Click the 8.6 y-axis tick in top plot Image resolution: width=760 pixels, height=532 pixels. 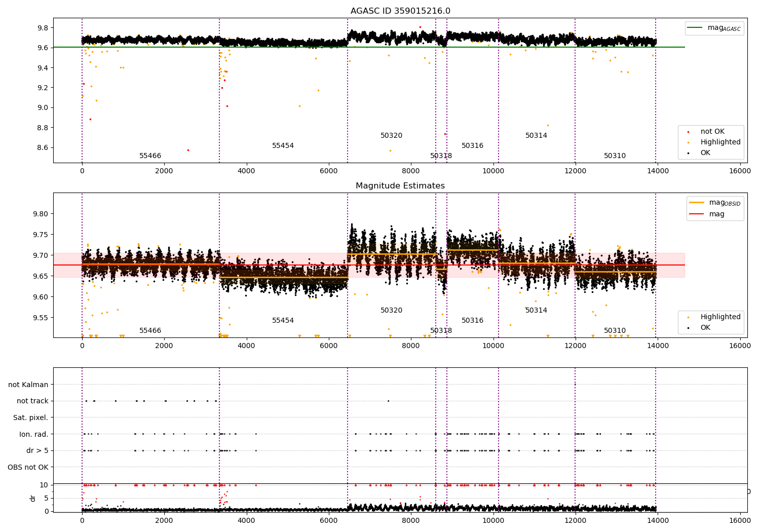[x=42, y=148]
